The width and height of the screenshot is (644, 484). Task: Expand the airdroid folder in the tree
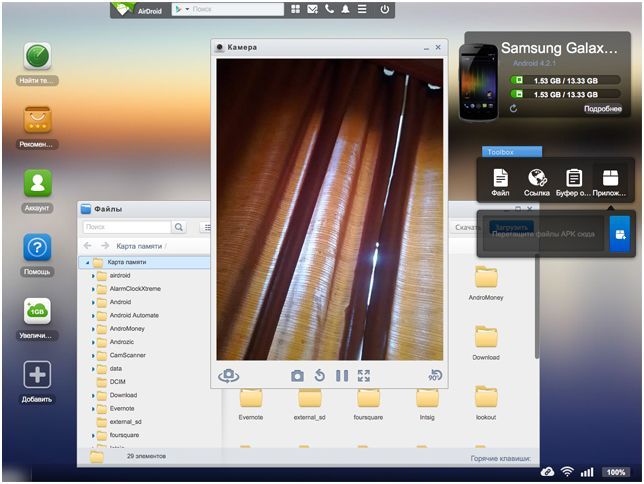coord(93,275)
